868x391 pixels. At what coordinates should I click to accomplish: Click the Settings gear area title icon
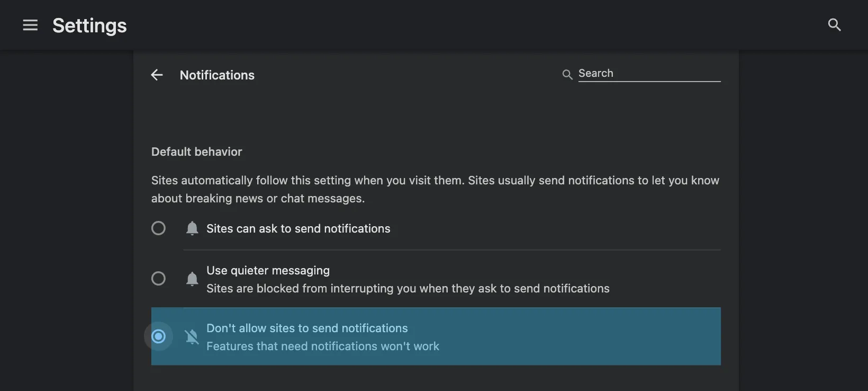(x=89, y=25)
